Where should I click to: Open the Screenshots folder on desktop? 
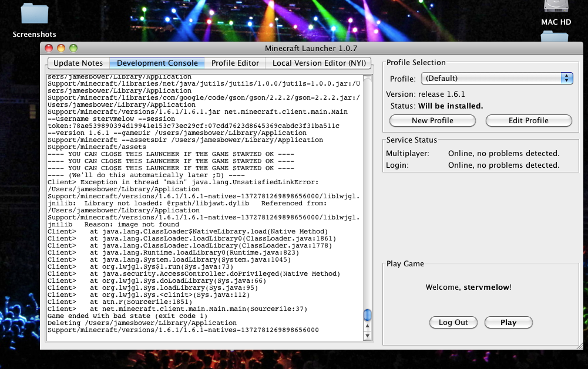tap(34, 14)
